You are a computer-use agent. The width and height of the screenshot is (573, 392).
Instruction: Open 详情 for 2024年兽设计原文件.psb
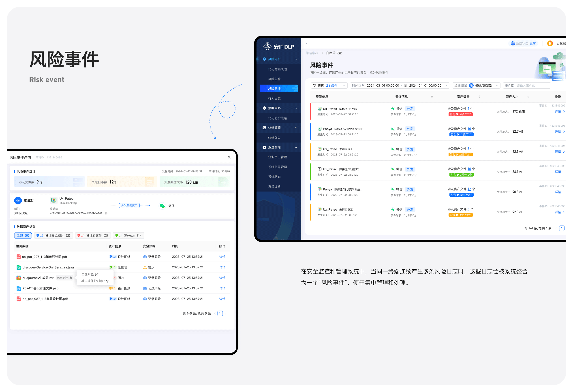click(222, 288)
